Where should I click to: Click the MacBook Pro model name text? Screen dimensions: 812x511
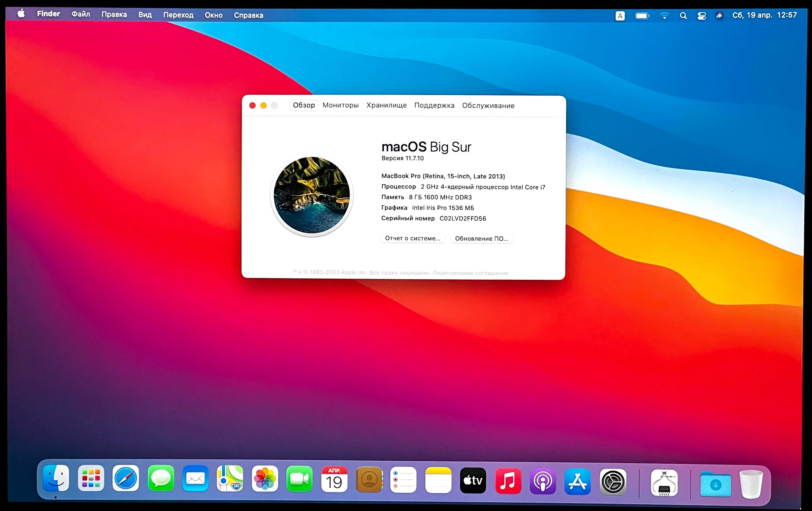(443, 176)
